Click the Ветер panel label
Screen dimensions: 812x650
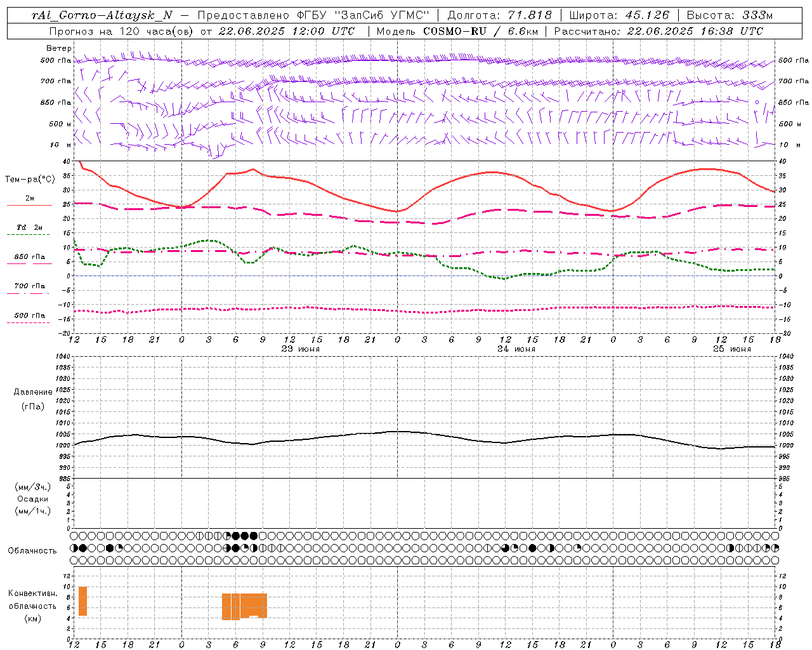point(59,48)
